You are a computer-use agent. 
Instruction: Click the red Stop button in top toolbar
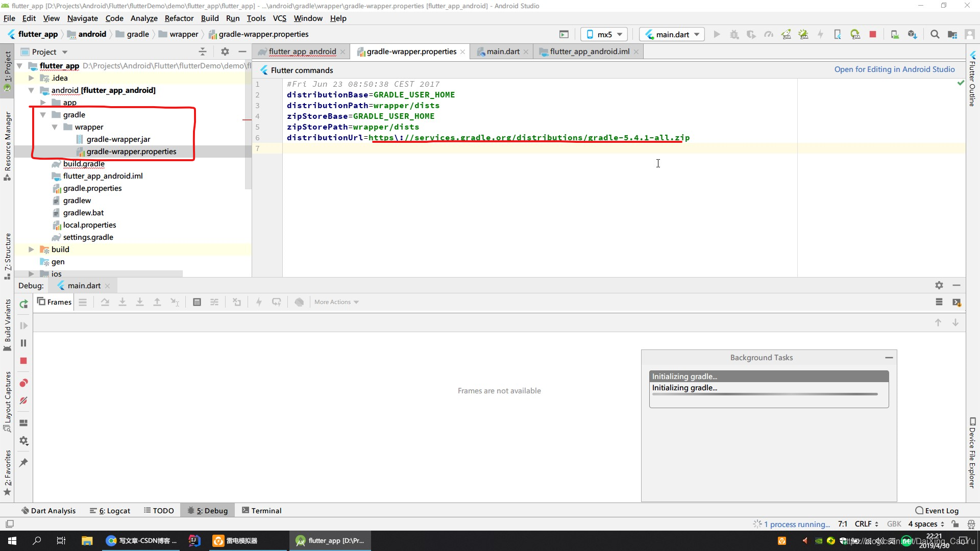click(873, 34)
